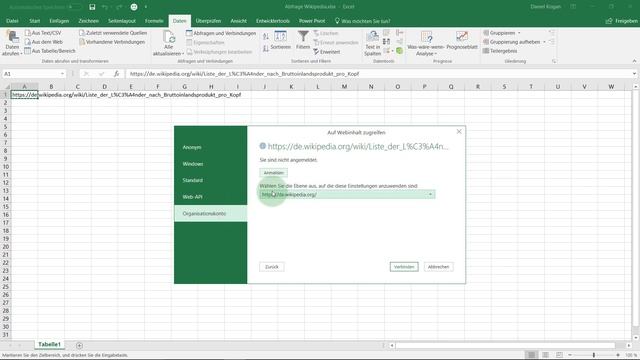Click the Teilergebnis icon
The height and width of the screenshot is (360, 640).
486,51
